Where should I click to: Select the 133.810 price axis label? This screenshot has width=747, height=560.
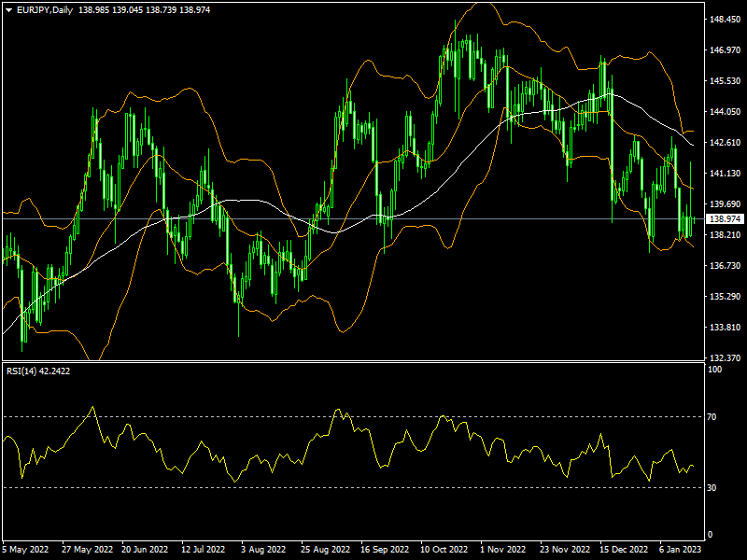[726, 328]
